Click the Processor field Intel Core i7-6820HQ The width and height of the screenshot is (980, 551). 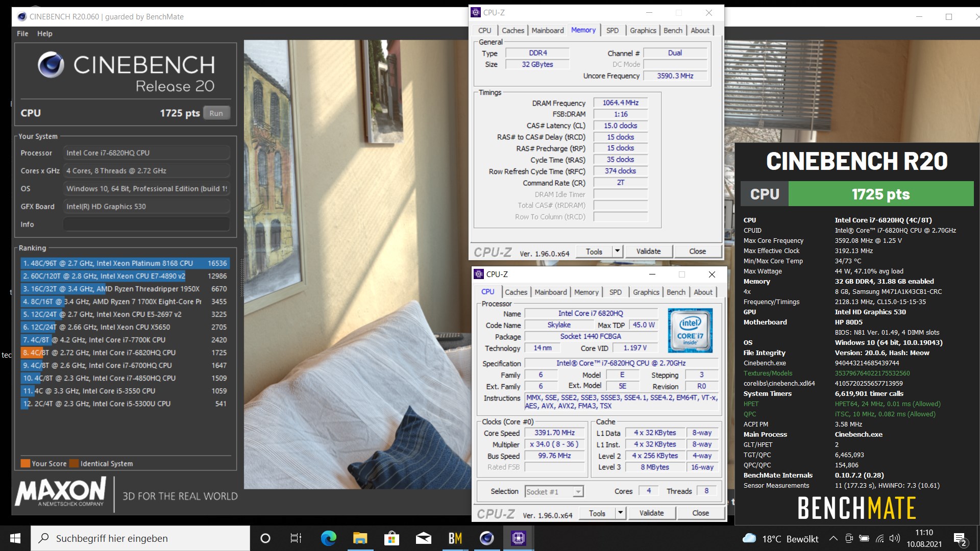point(146,153)
